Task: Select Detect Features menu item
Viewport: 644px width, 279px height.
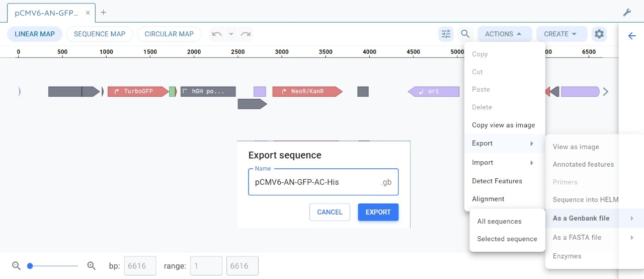Action: tap(497, 181)
